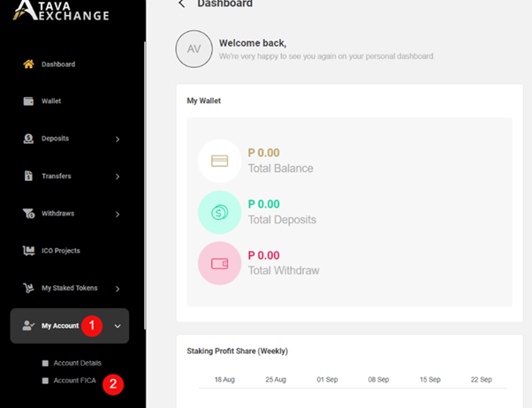Click the AV profile avatar circle
The image size is (532, 408).
(x=194, y=49)
